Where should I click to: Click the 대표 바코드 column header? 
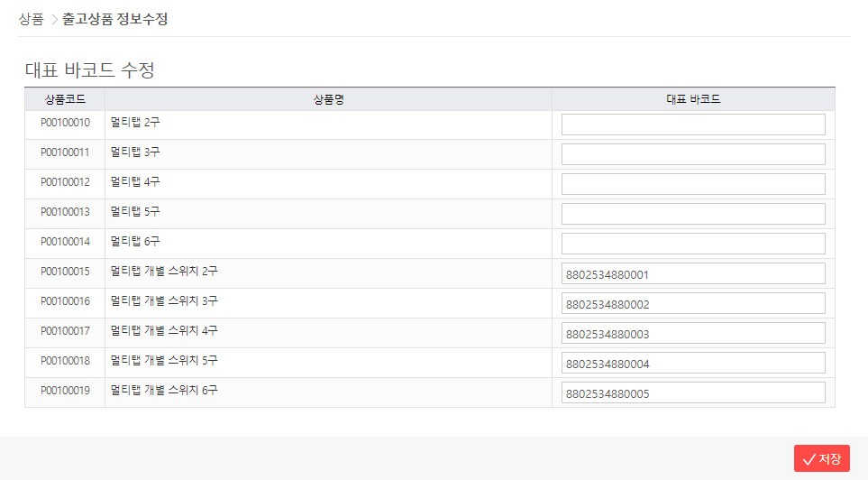click(692, 99)
